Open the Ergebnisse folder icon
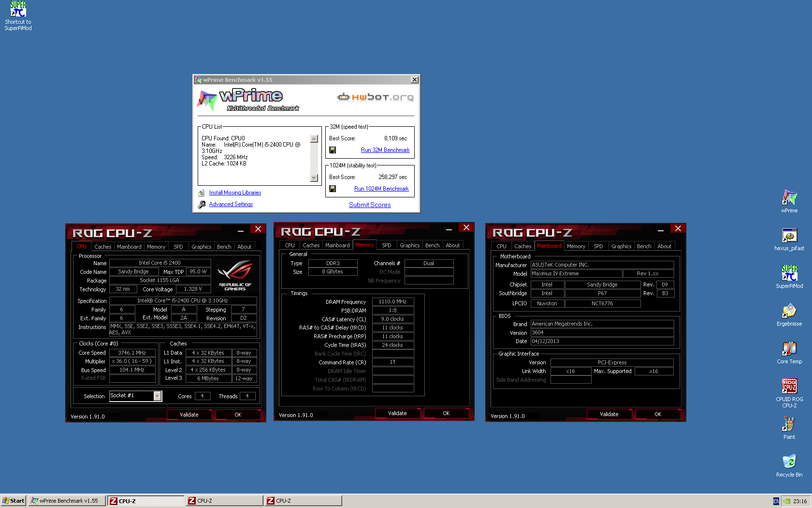Image resolution: width=812 pixels, height=508 pixels. coord(789,311)
